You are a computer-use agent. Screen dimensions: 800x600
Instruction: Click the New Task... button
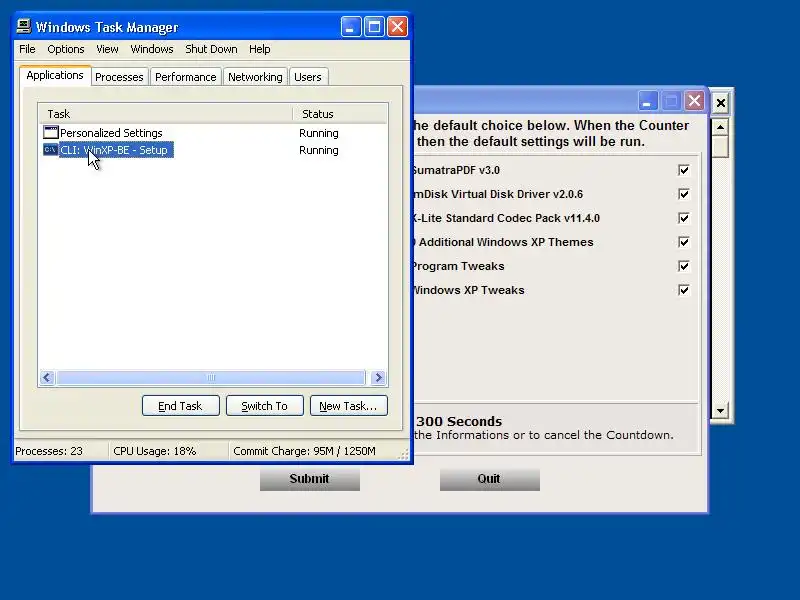348,406
